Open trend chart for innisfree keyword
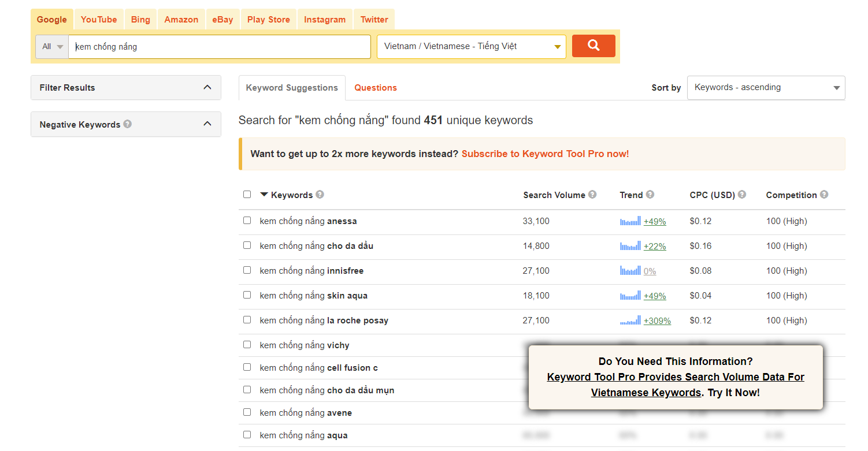The width and height of the screenshot is (868, 451). (x=630, y=271)
